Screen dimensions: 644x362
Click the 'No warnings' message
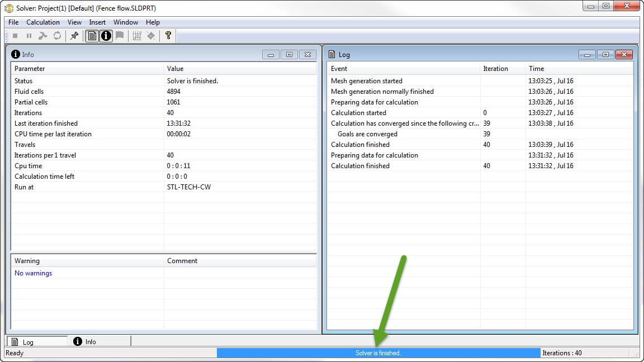[x=34, y=273]
